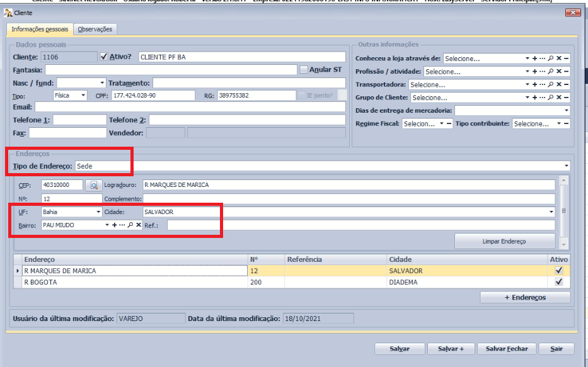Search Profissão / atividade with magnifier icon
This screenshot has height=367, width=588.
coord(550,72)
